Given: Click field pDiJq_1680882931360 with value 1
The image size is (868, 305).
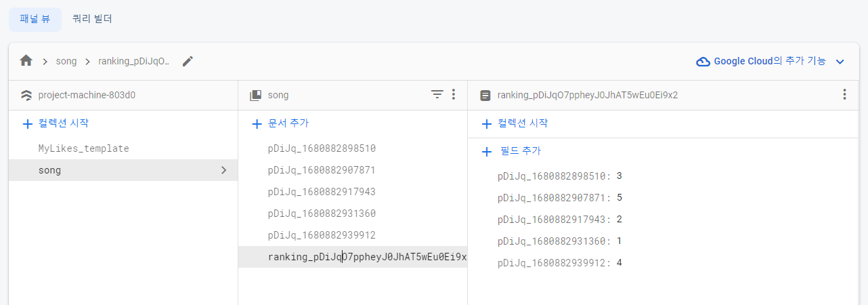Looking at the screenshot, I should tap(559, 241).
